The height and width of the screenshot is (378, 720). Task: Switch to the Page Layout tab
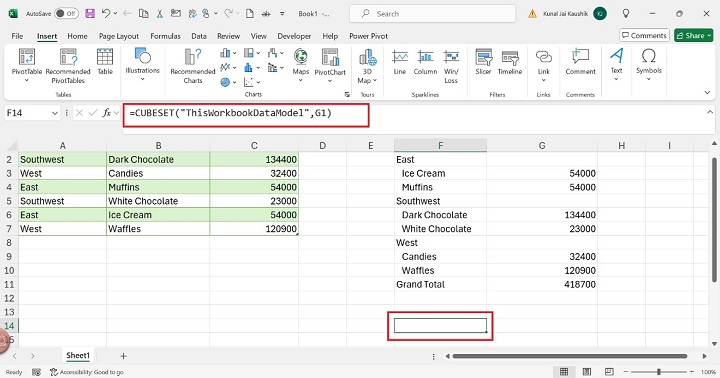pyautogui.click(x=118, y=36)
